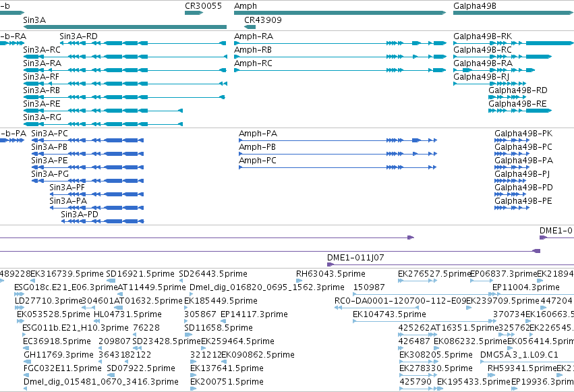Screen dimensions: 574x392
Task: Select the Dmel_dig_015481_0670_3416.3prime EST
Action: click(x=25, y=389)
